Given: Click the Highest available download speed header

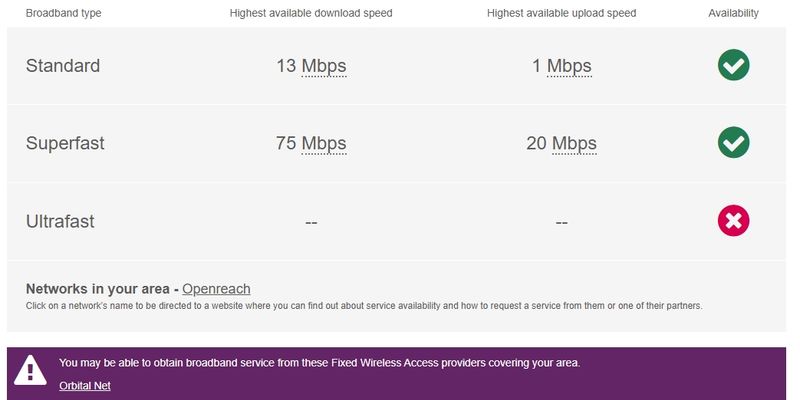Looking at the screenshot, I should point(310,13).
